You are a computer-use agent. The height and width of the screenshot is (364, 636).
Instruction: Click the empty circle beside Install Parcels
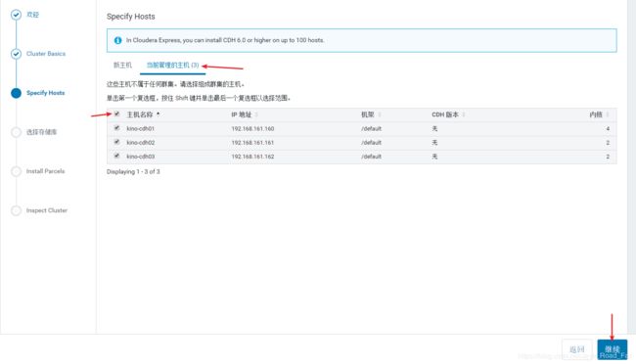16,171
